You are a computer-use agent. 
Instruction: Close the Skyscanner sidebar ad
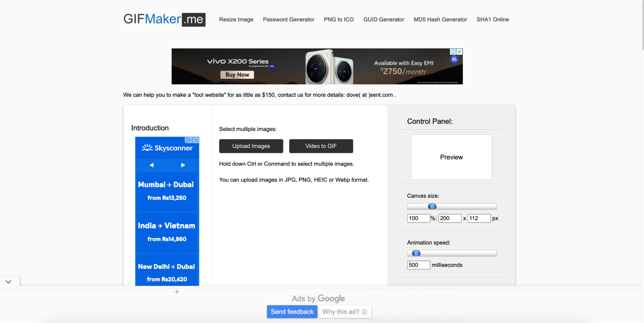tap(196, 140)
